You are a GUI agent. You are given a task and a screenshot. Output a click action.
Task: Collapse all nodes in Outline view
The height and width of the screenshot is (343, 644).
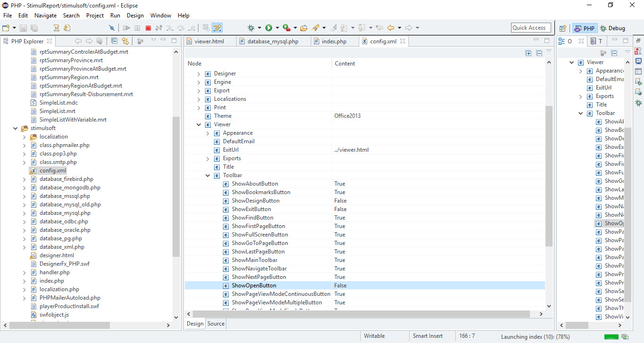[614, 53]
